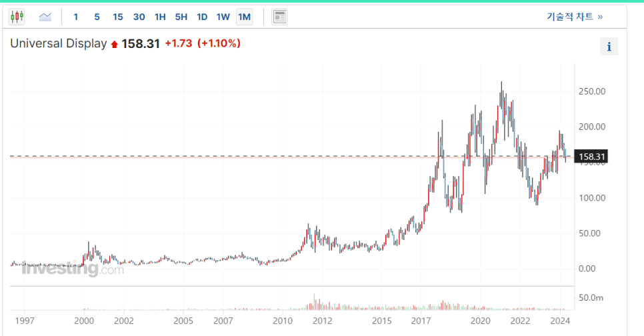
Task: Click the 158.31 price label on axis
Action: click(591, 157)
